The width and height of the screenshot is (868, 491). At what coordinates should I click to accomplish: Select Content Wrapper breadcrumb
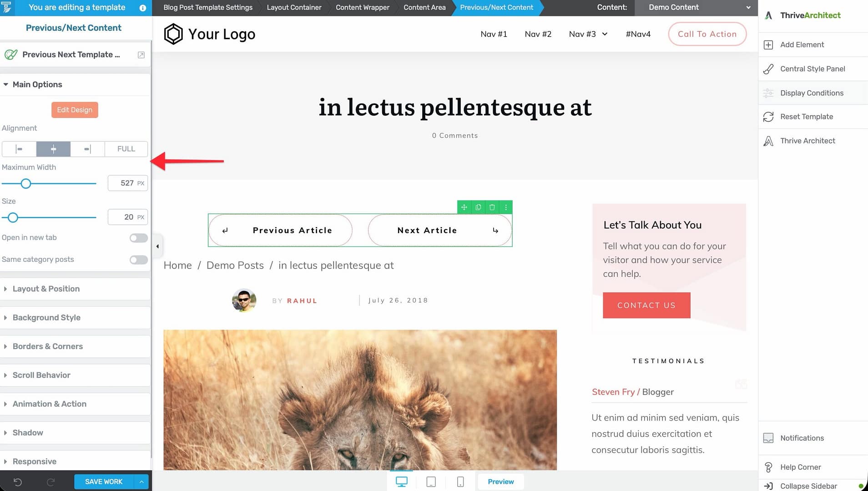[362, 7]
